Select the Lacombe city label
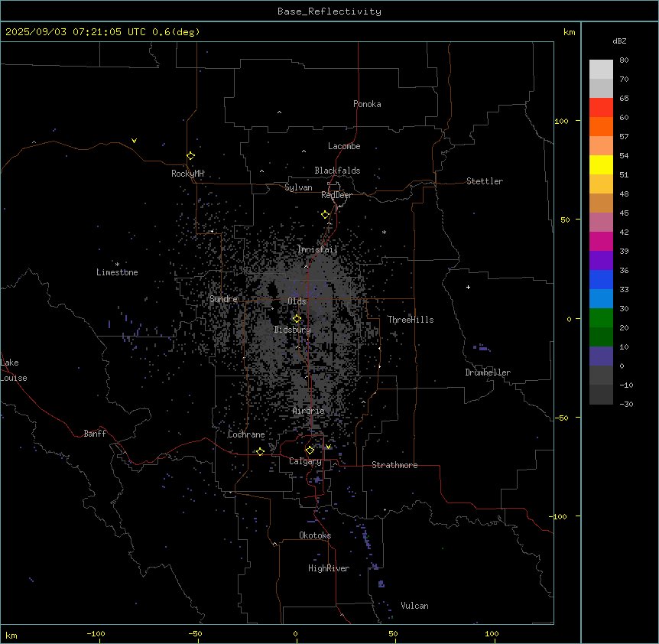Viewport: 659px width, 644px height. click(344, 146)
